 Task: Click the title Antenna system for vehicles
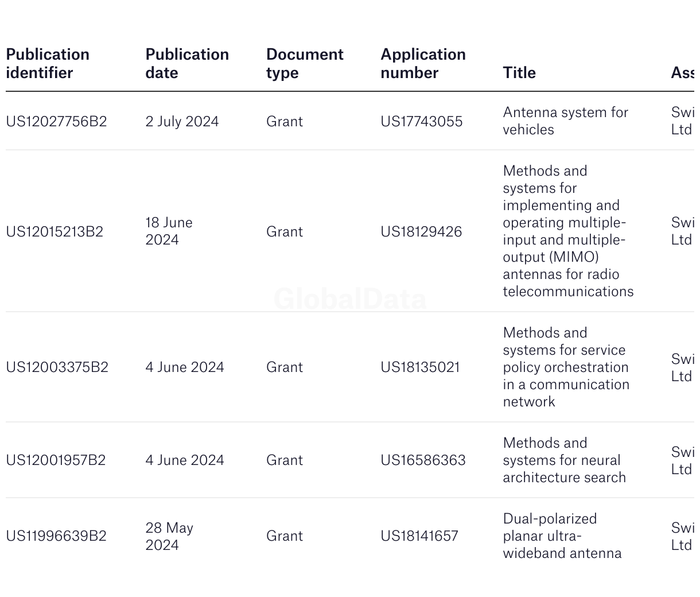[x=566, y=121]
